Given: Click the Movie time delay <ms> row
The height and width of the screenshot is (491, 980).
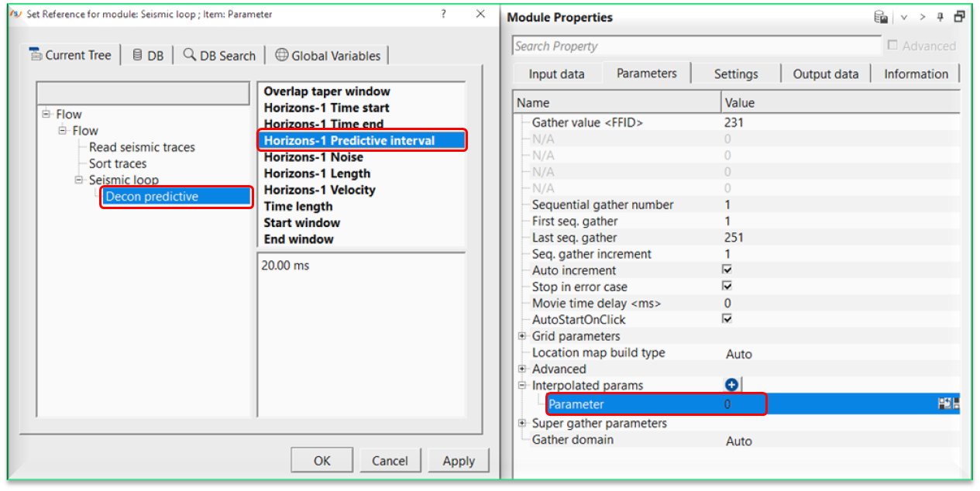Looking at the screenshot, I should (737, 303).
